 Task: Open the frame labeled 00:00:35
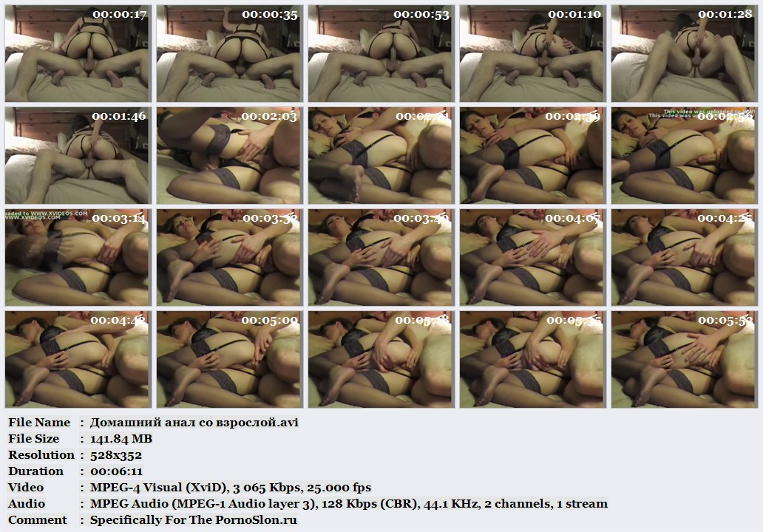(230, 53)
